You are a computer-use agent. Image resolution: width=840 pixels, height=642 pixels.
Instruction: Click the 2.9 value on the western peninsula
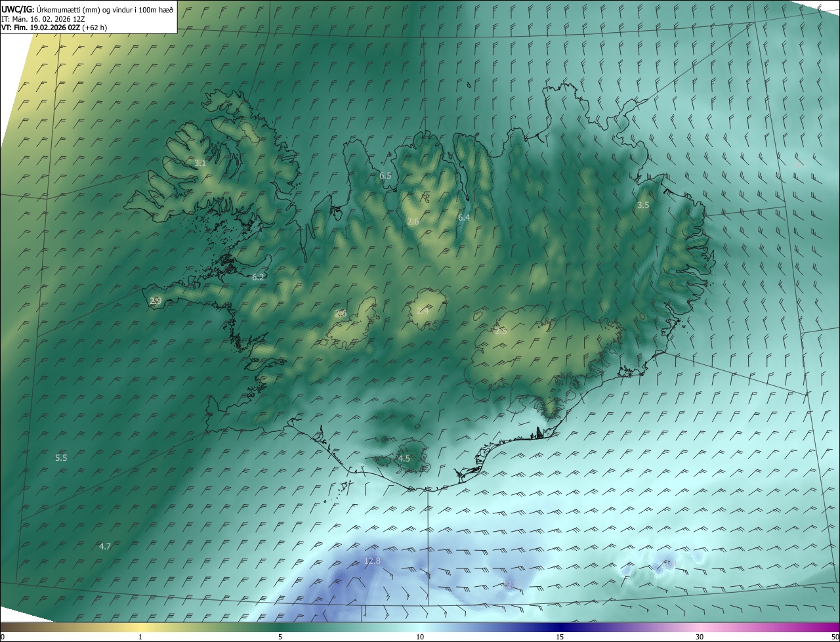point(156,301)
